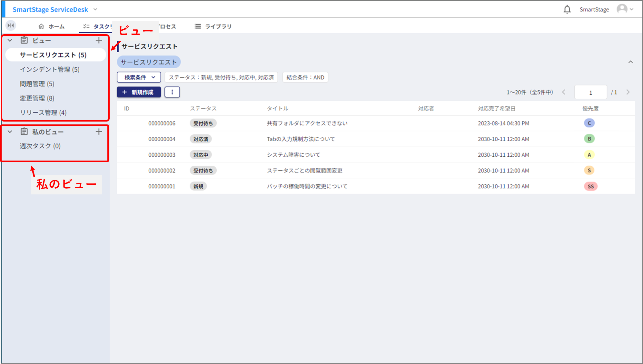Screen dimensions: 643x364
Task: Collapse the search panel with the up chevron
Action: click(630, 62)
